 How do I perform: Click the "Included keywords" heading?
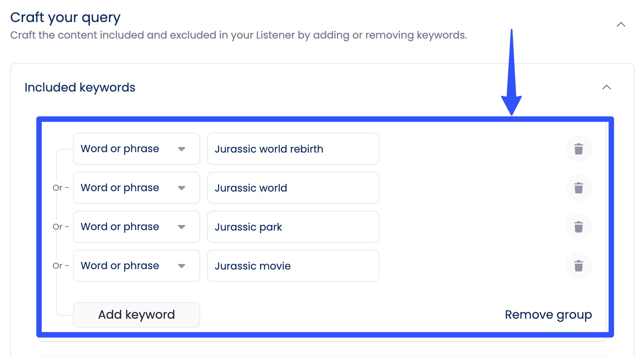tap(80, 87)
